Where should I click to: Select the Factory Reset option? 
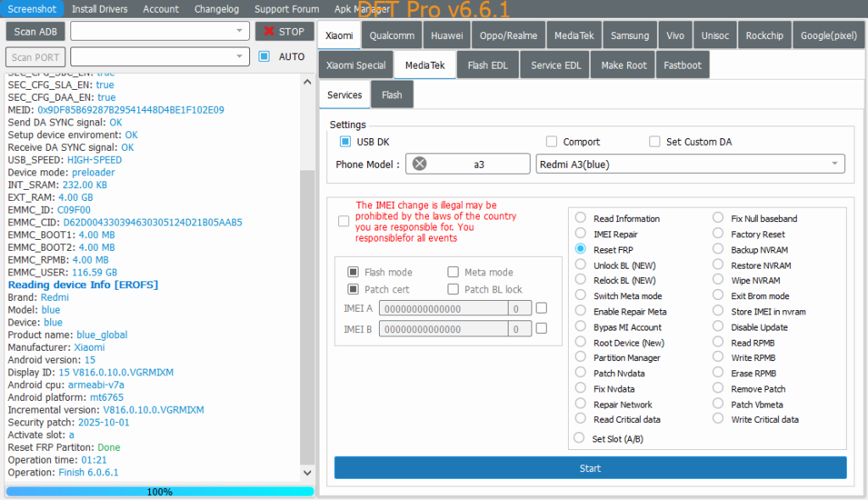pyautogui.click(x=718, y=233)
